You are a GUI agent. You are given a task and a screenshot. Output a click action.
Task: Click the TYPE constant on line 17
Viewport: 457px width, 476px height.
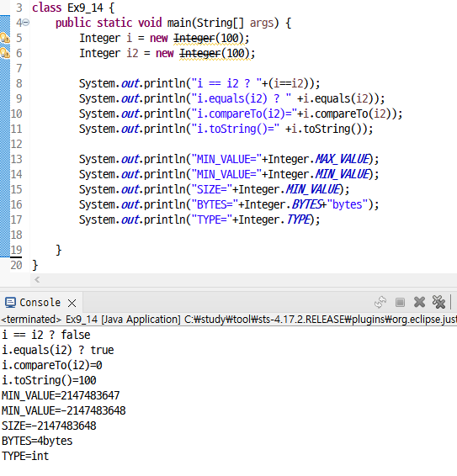[299, 219]
